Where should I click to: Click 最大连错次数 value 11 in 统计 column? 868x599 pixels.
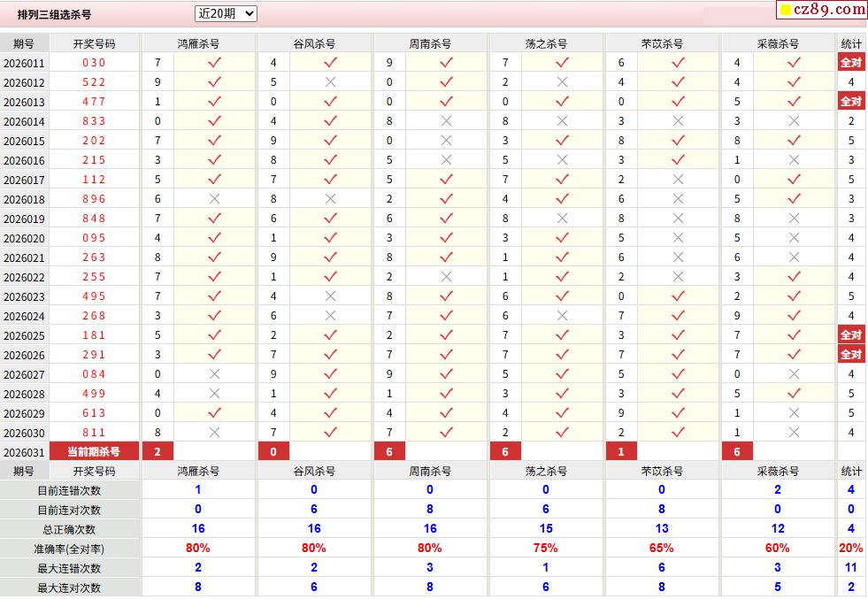tap(851, 567)
